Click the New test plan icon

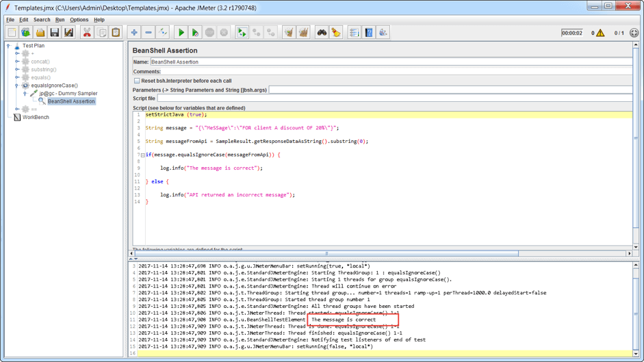[x=12, y=32]
